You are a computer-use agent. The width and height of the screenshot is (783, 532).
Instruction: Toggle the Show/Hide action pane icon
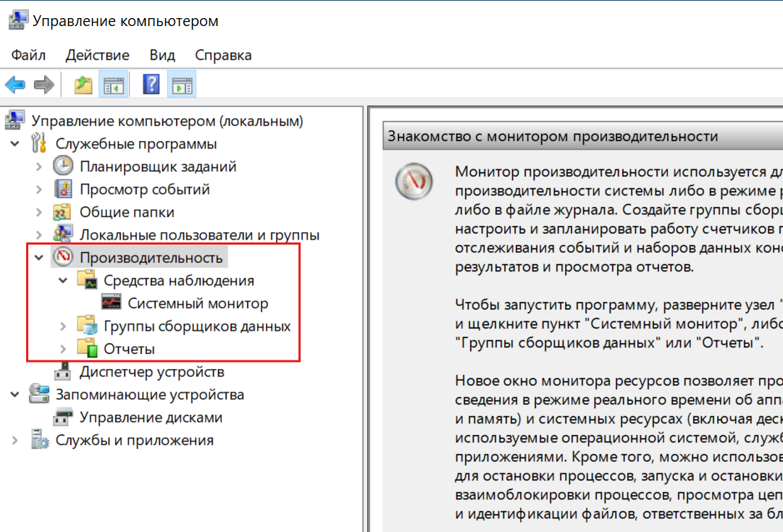tap(181, 85)
